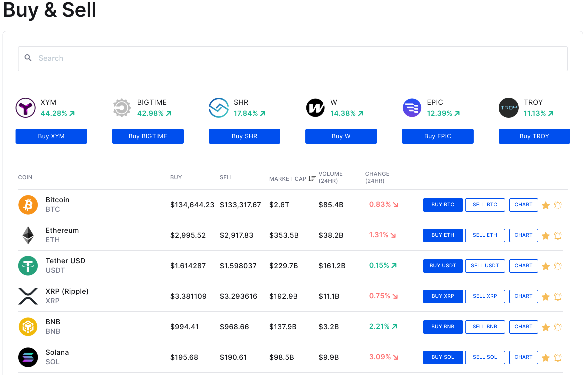The width and height of the screenshot is (588, 375).
Task: Click the COIN column header
Action: point(25,177)
